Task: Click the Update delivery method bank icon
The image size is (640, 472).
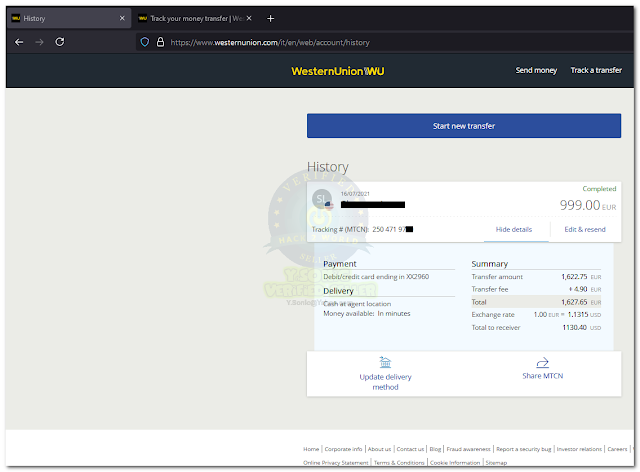Action: [x=385, y=362]
